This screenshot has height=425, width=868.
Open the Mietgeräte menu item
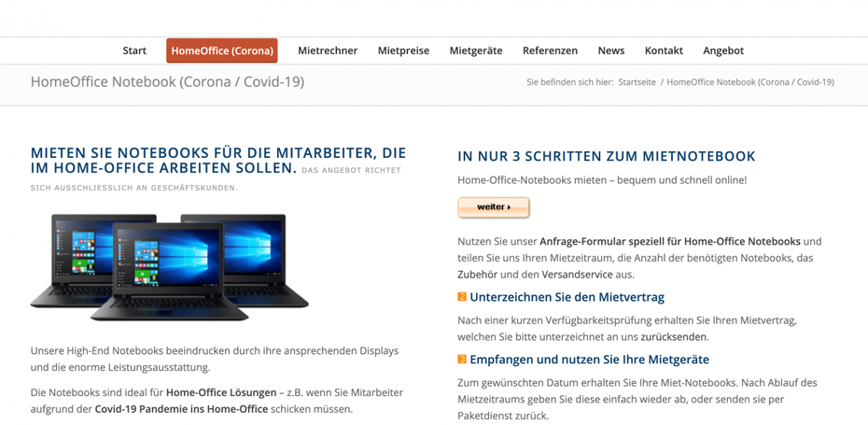476,50
